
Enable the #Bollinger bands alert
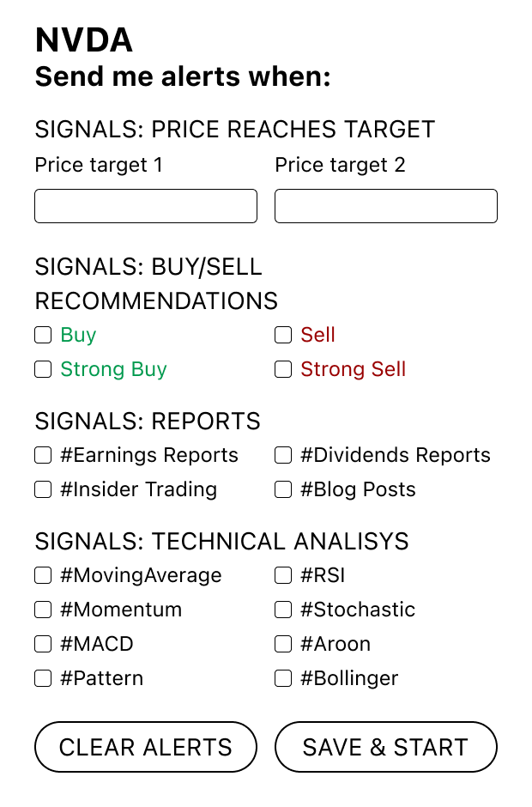tap(283, 678)
